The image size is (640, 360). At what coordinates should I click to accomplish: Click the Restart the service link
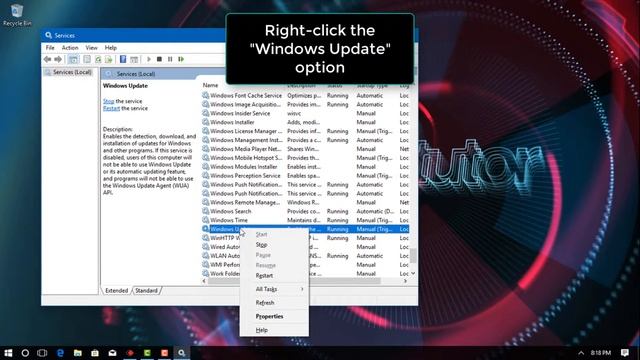tap(111, 109)
